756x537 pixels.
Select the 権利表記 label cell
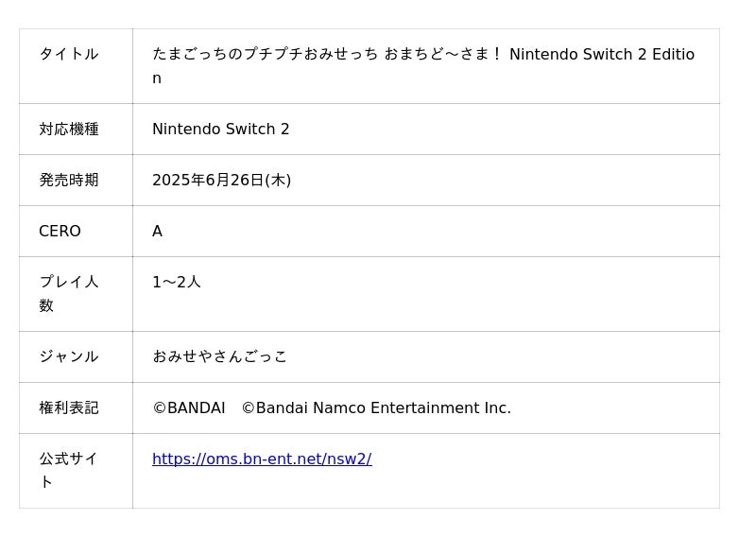[x=69, y=408]
